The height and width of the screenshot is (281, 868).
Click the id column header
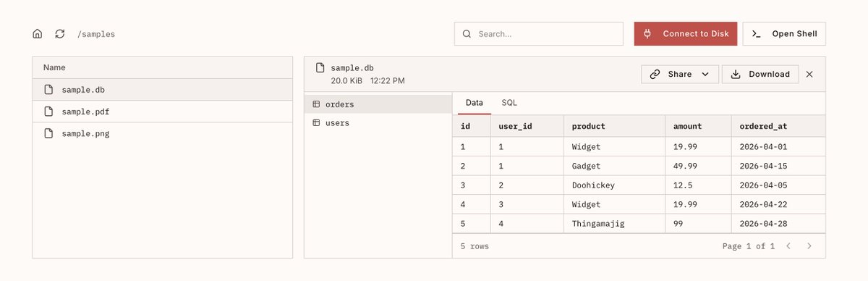pos(472,126)
